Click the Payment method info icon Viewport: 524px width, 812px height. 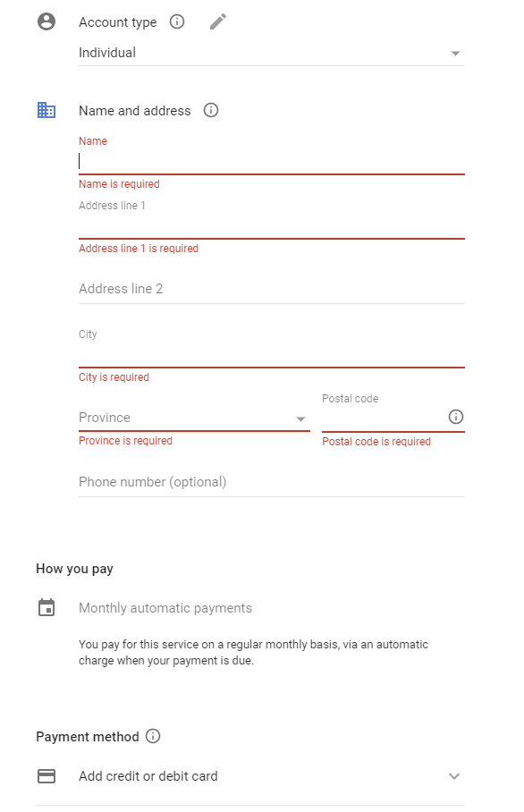[x=153, y=736]
